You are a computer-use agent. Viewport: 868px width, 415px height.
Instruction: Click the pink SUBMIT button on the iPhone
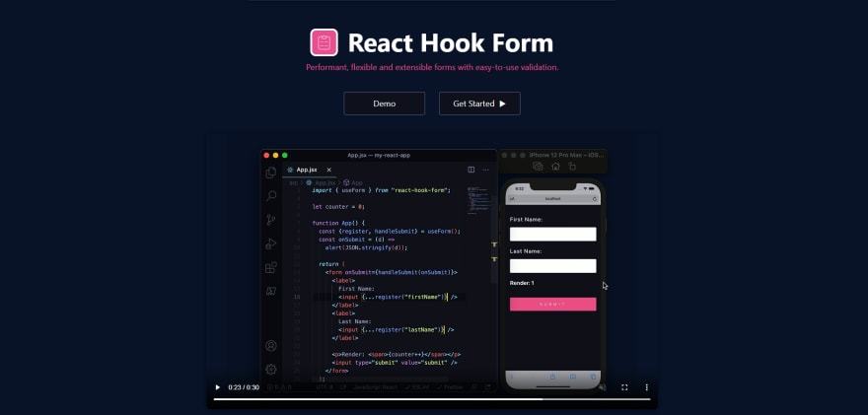(x=553, y=305)
